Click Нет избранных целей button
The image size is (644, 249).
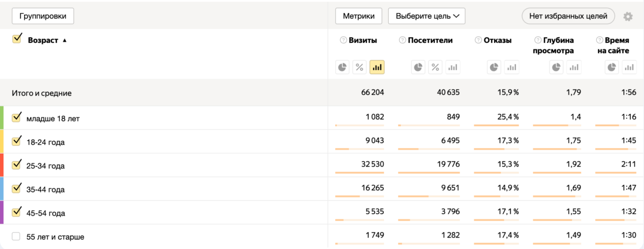point(568,16)
